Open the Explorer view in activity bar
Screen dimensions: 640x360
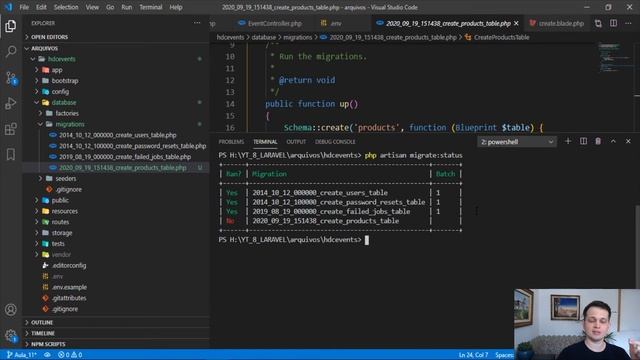click(x=11, y=26)
